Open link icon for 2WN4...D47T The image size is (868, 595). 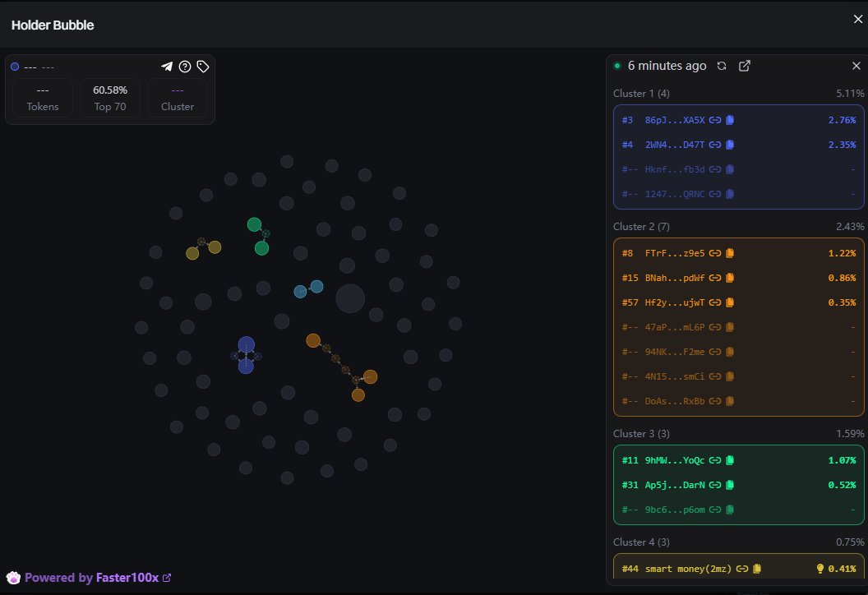pos(715,145)
